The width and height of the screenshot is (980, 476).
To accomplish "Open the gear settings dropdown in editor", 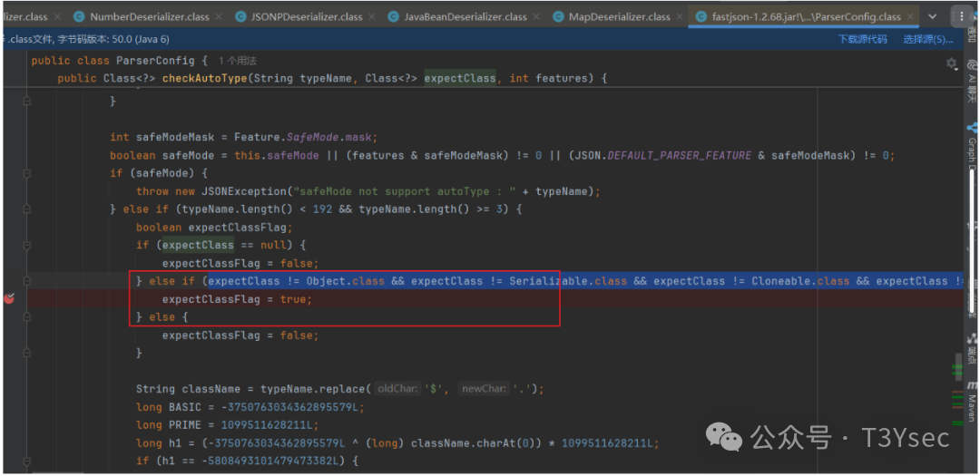I will tap(953, 63).
